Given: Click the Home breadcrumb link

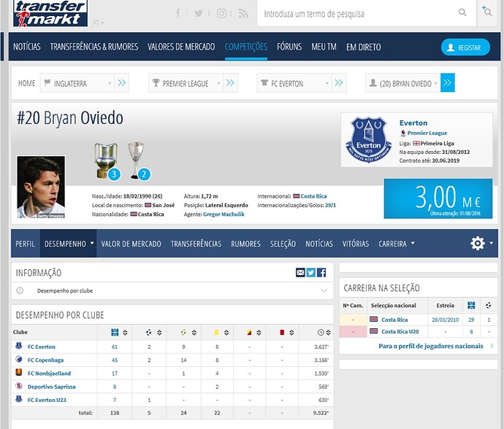Looking at the screenshot, I should point(27,83).
